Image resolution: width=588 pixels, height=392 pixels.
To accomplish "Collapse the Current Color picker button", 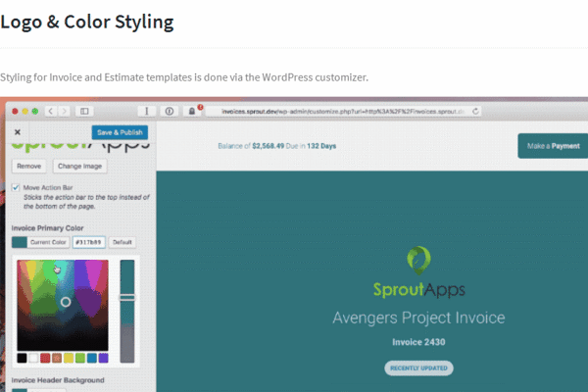I will pyautogui.click(x=39, y=242).
